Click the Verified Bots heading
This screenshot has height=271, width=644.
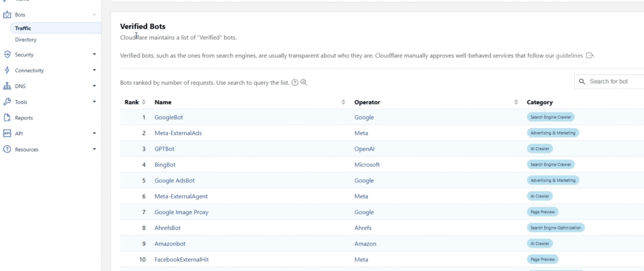143,26
